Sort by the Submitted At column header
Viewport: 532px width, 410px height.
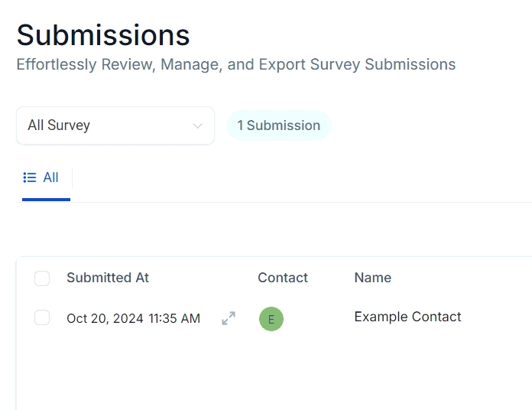[x=108, y=278]
